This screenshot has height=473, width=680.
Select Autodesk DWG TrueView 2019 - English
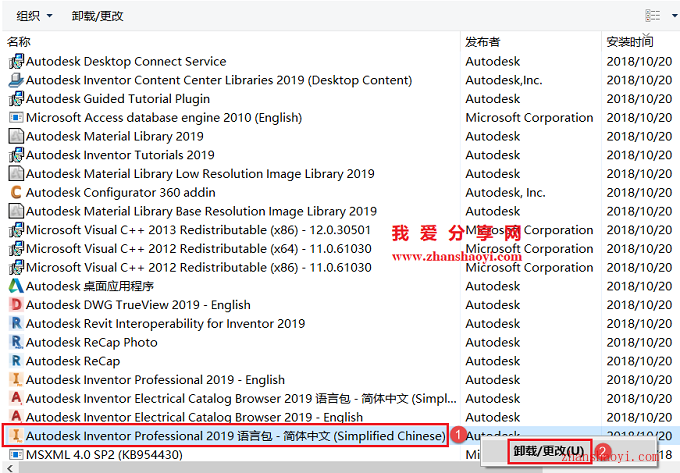pyautogui.click(x=138, y=304)
